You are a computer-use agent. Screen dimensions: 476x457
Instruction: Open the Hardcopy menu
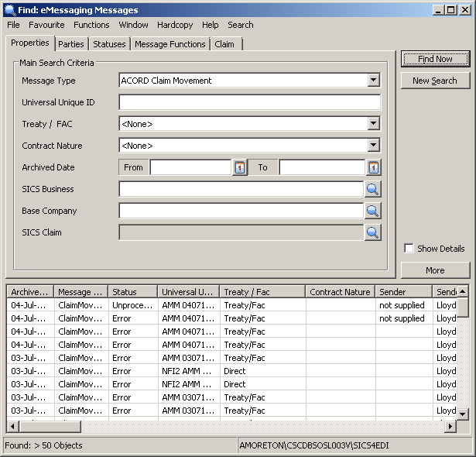175,25
